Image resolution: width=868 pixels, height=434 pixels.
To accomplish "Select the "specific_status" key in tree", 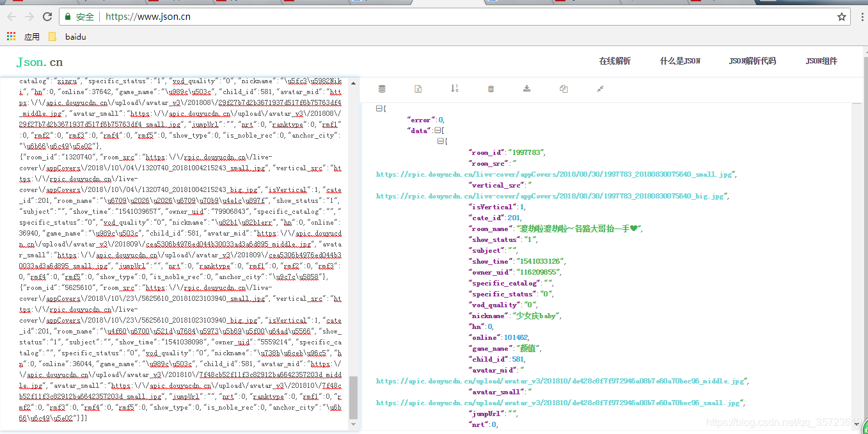I will click(501, 294).
